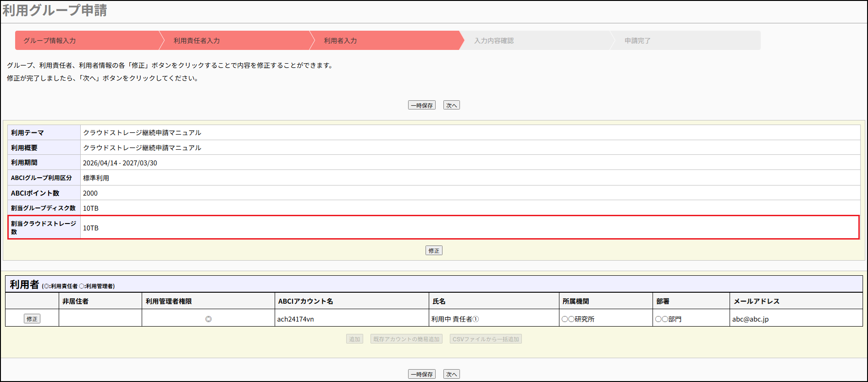Edit user ach24174vn with 修正 button
Screen dimensions: 868x382
(32, 319)
